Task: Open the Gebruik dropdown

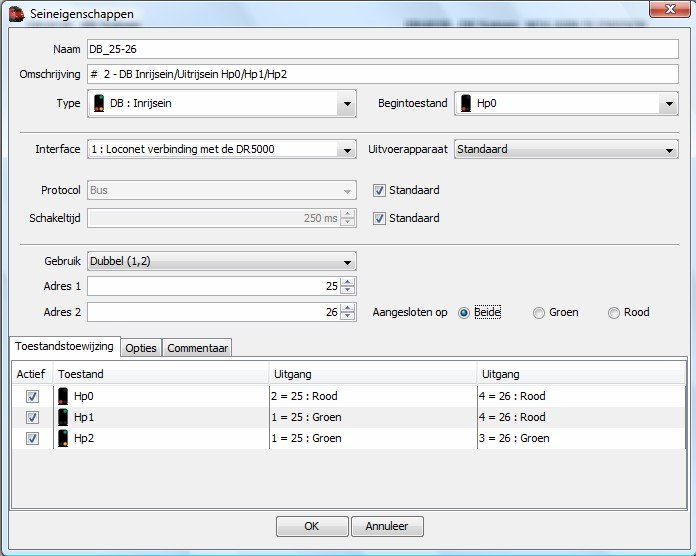Action: pos(346,262)
